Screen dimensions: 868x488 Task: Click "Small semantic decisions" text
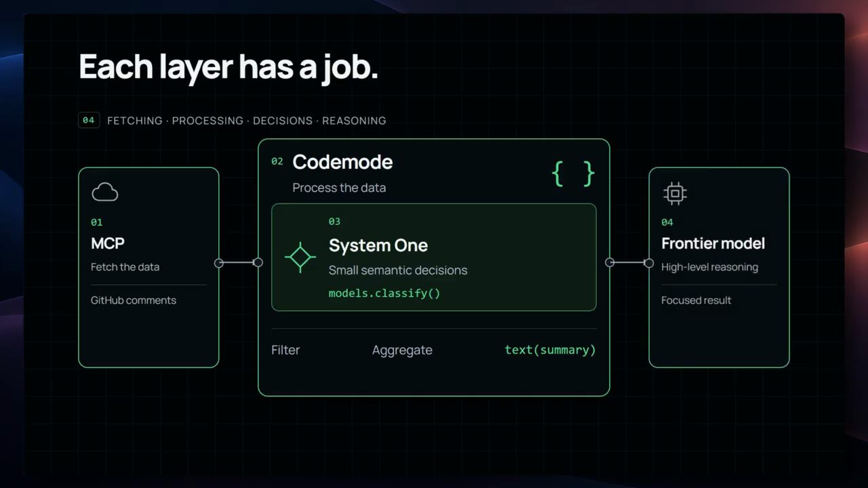pyautogui.click(x=398, y=270)
